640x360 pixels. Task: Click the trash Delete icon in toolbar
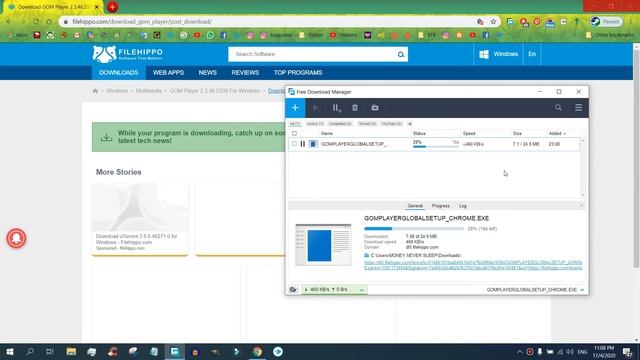click(x=355, y=108)
